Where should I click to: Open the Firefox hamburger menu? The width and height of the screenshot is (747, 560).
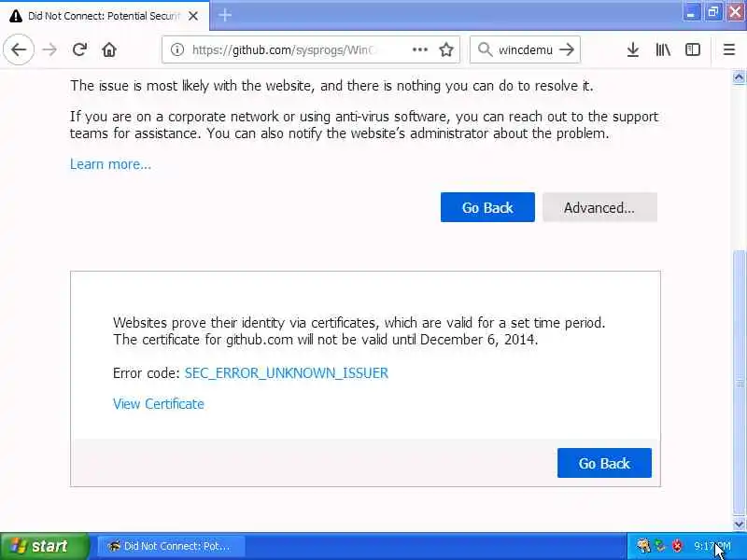729,49
